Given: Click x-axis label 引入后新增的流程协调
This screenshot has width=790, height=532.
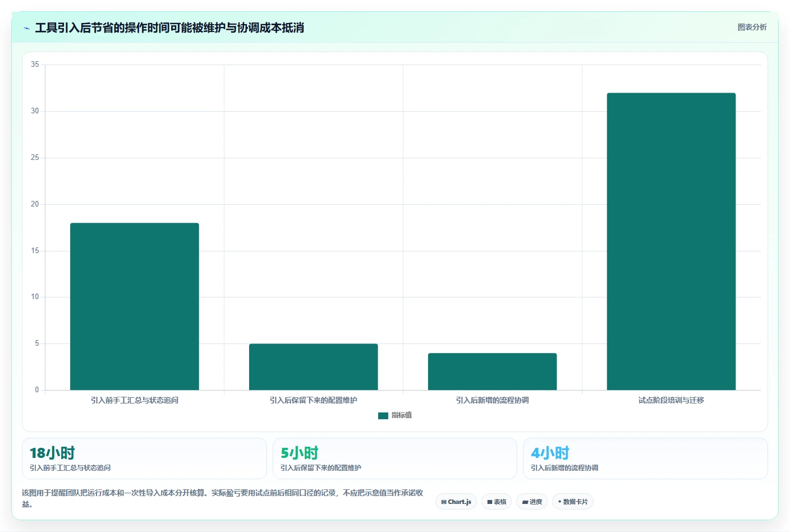Looking at the screenshot, I should tap(492, 400).
